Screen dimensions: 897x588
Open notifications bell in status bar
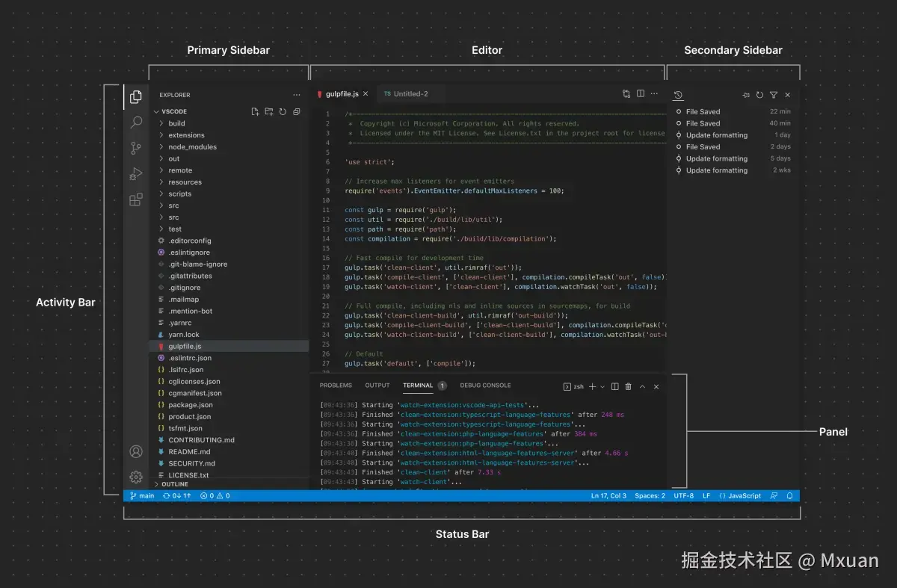789,495
